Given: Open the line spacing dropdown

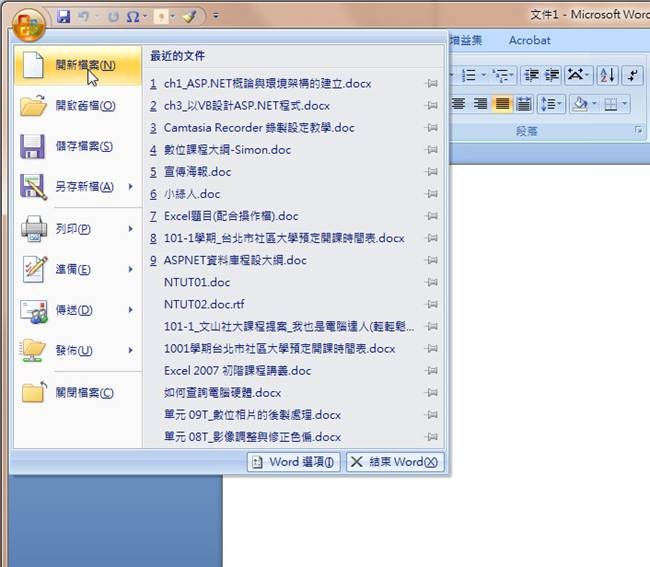Looking at the screenshot, I should (x=551, y=104).
